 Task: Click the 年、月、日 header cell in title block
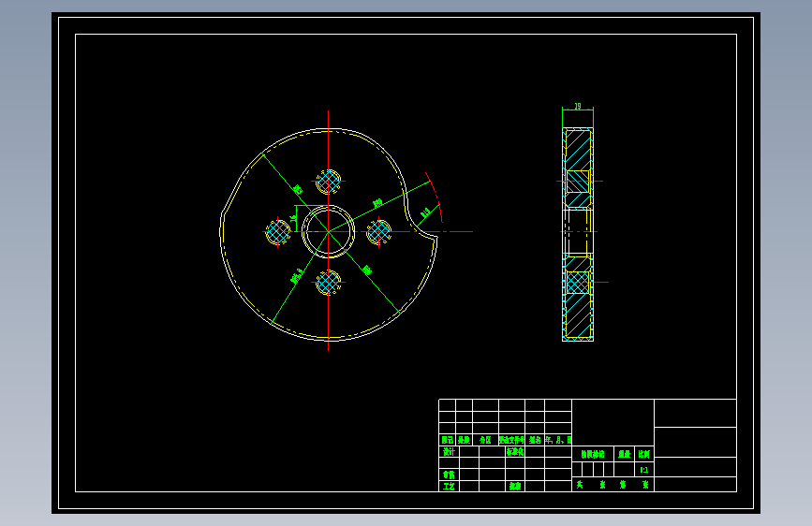coord(558,440)
